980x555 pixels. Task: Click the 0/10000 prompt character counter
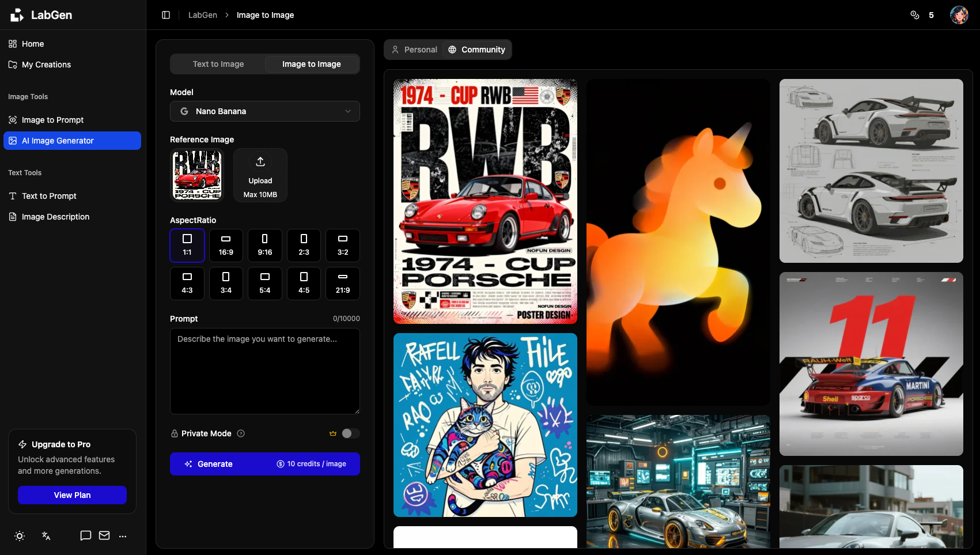click(346, 319)
